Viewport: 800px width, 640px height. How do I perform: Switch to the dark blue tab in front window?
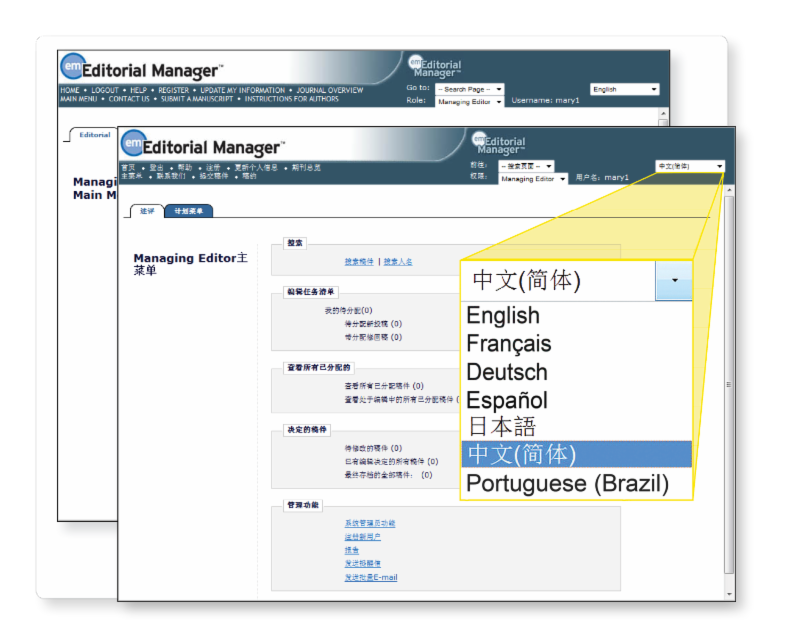pyautogui.click(x=188, y=211)
